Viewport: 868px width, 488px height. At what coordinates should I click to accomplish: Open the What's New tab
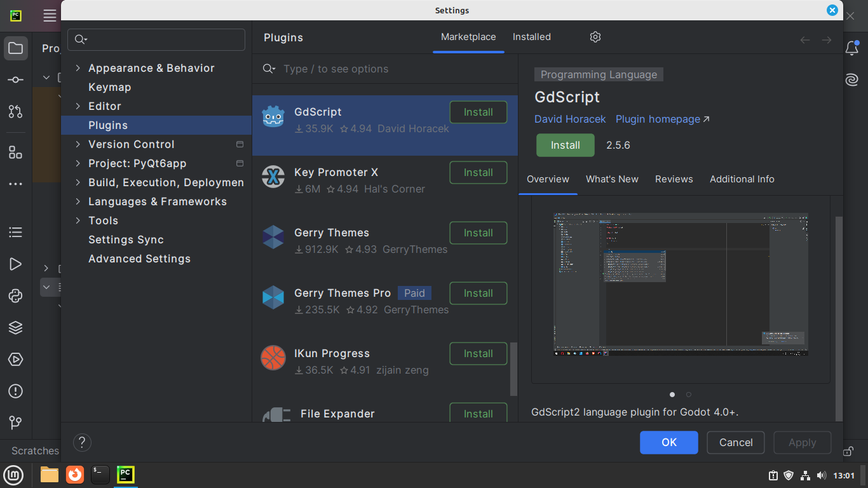pyautogui.click(x=612, y=179)
